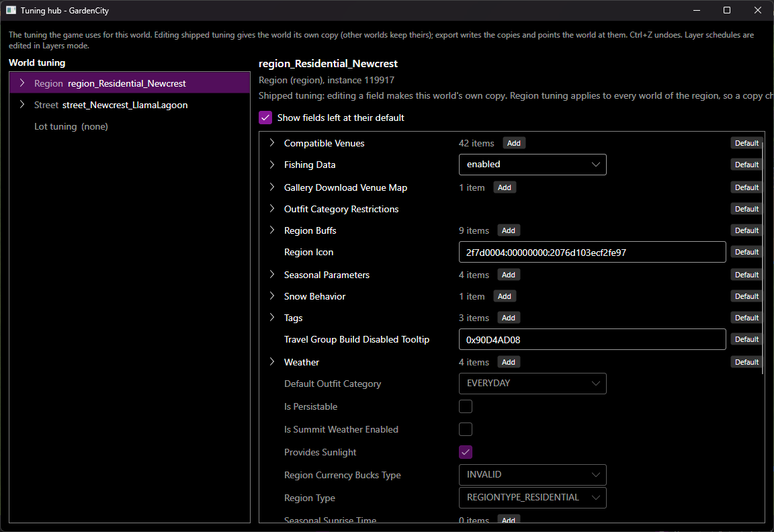Expand the Tags list
This screenshot has width=774, height=532.
(272, 318)
